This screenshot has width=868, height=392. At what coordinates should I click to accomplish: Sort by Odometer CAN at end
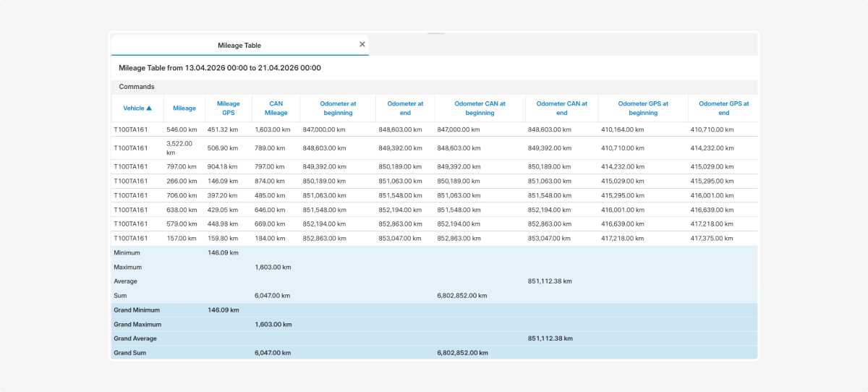[x=562, y=108]
